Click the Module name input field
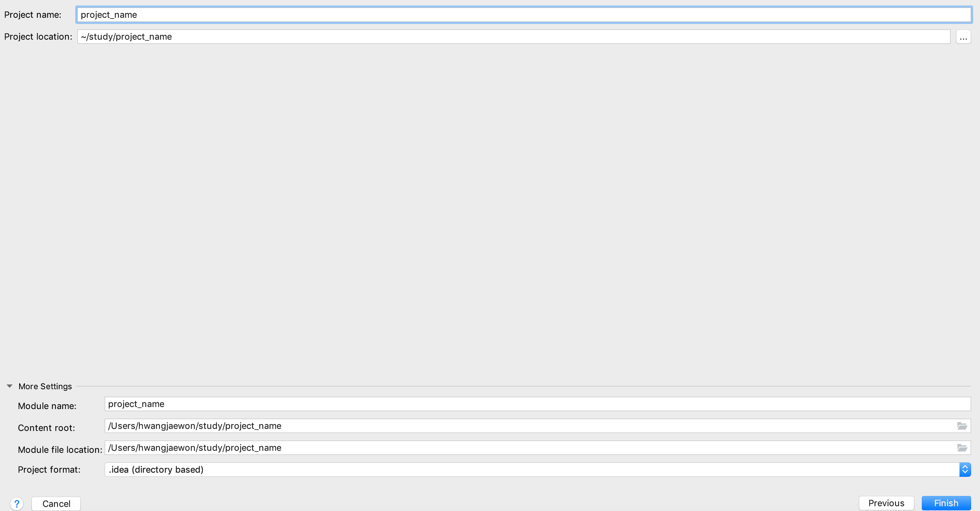The width and height of the screenshot is (980, 511). (537, 404)
